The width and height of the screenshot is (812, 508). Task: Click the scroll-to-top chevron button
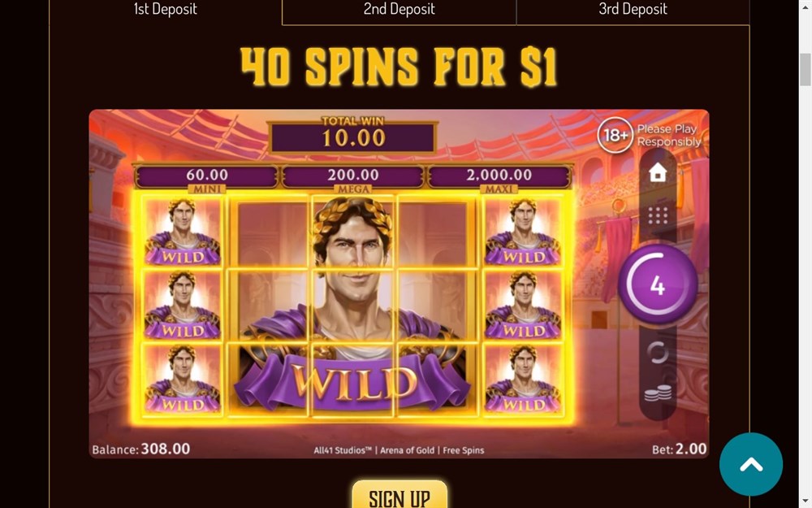coord(751,464)
